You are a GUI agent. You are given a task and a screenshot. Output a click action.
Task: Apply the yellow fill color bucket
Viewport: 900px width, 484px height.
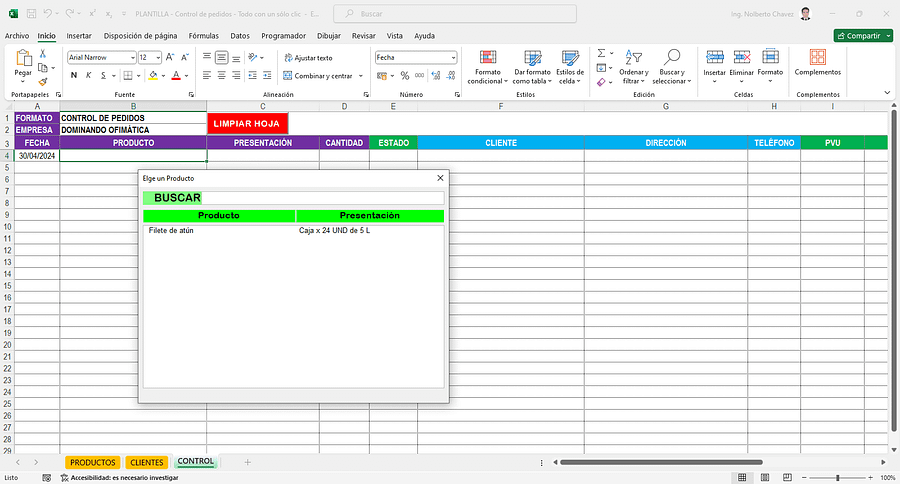(153, 75)
